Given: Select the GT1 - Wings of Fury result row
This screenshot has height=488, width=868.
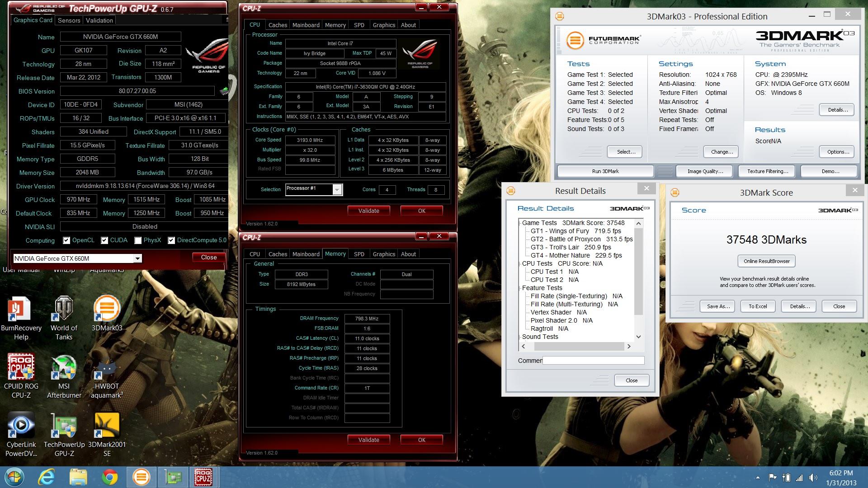Looking at the screenshot, I should coord(576,231).
